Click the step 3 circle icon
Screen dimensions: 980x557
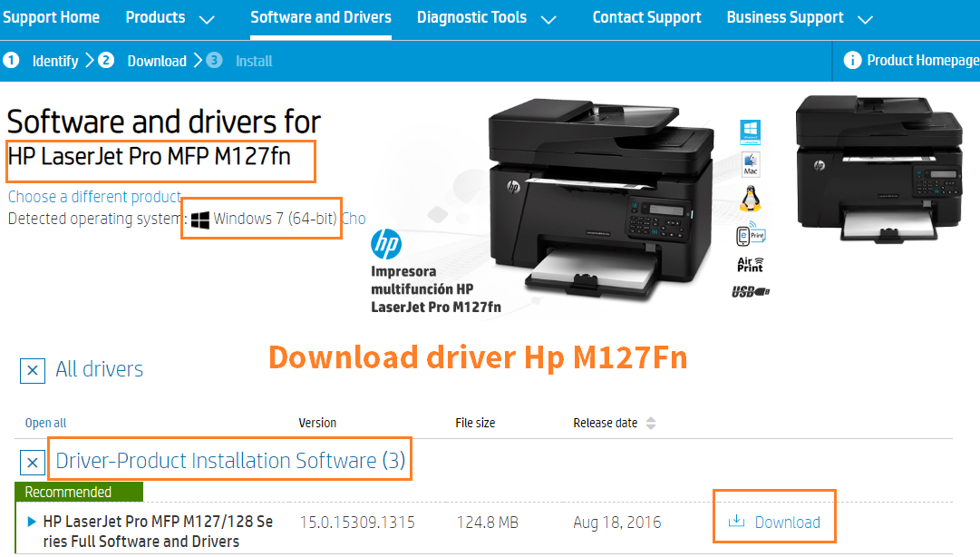click(x=214, y=60)
